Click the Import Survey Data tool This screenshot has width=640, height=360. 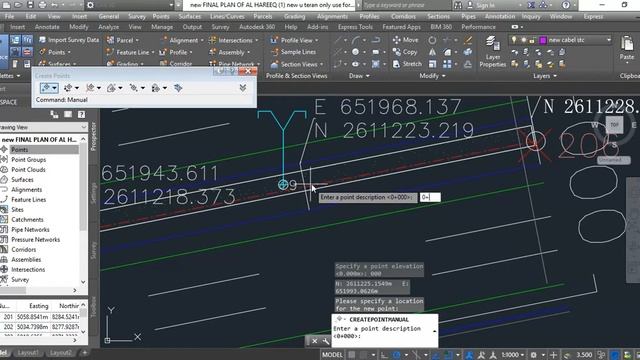tap(69, 40)
